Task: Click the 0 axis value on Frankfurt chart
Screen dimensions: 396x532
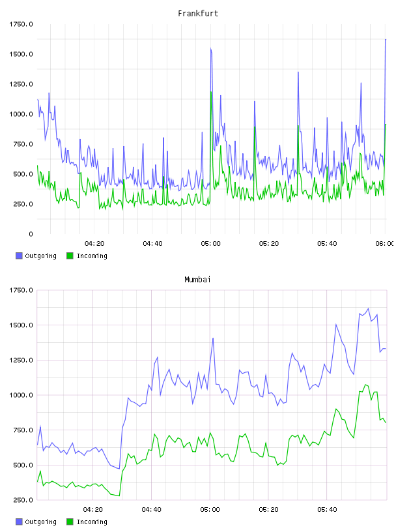Action: (x=31, y=234)
